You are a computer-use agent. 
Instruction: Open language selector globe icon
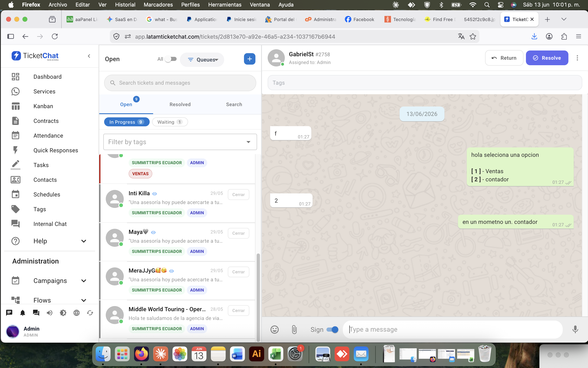(77, 313)
